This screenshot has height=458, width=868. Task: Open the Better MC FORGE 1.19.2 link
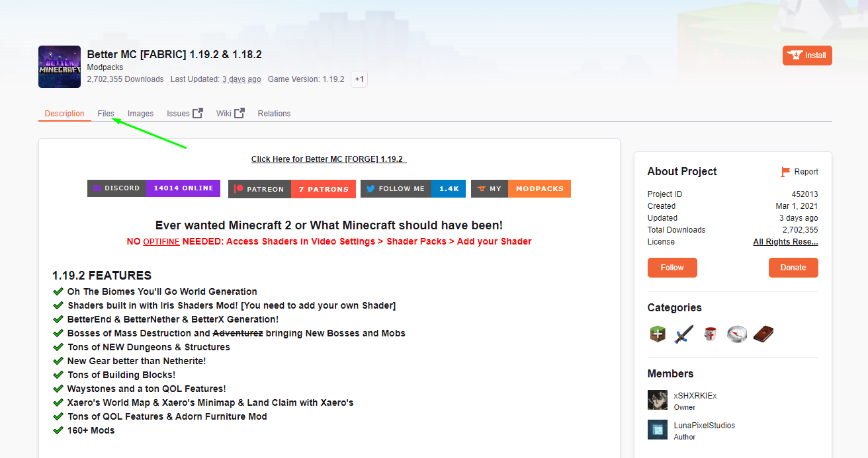(x=328, y=159)
